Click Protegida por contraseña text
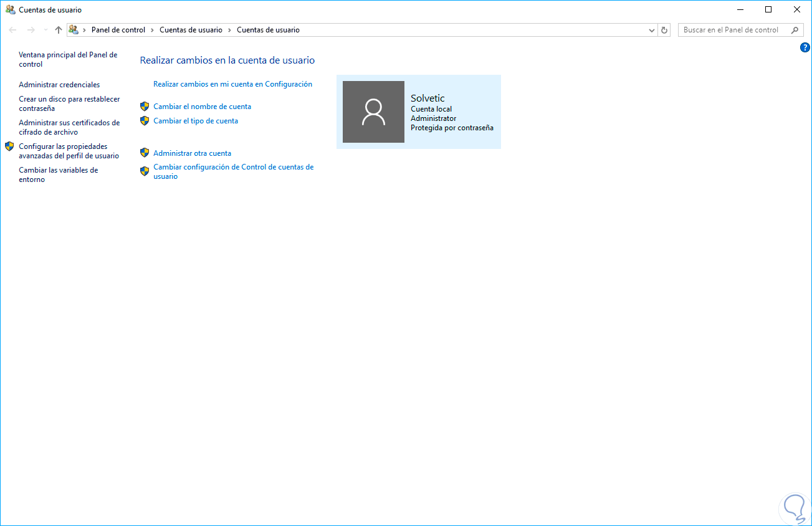 coord(452,128)
